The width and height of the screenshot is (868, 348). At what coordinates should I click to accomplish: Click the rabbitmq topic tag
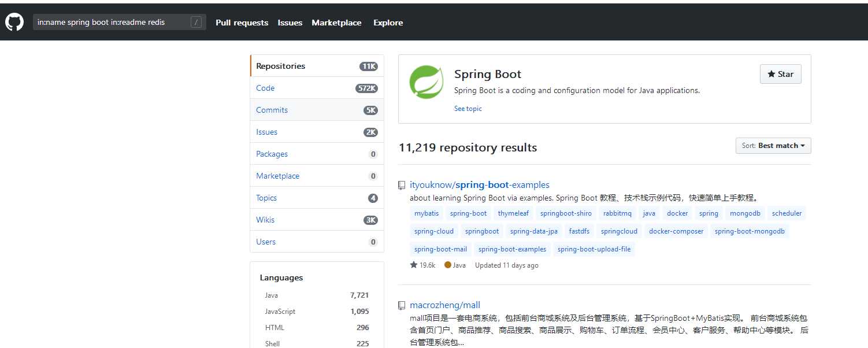pos(618,213)
